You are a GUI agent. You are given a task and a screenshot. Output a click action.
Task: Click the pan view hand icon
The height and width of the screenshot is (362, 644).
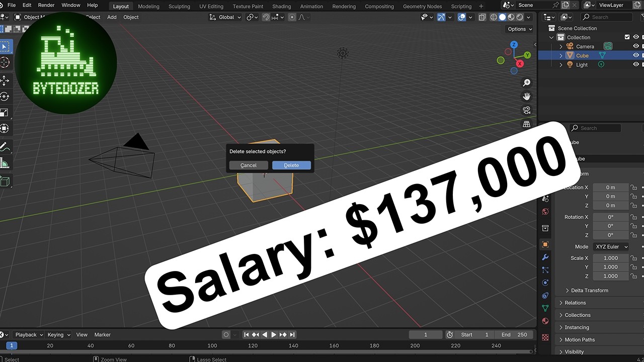[527, 97]
